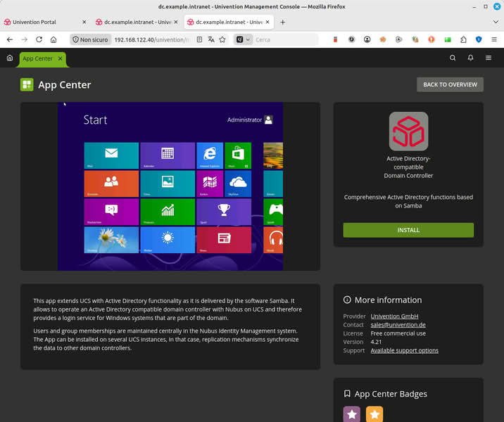Go to the Firefox home page
The width and height of the screenshot is (504, 422).
(53, 39)
